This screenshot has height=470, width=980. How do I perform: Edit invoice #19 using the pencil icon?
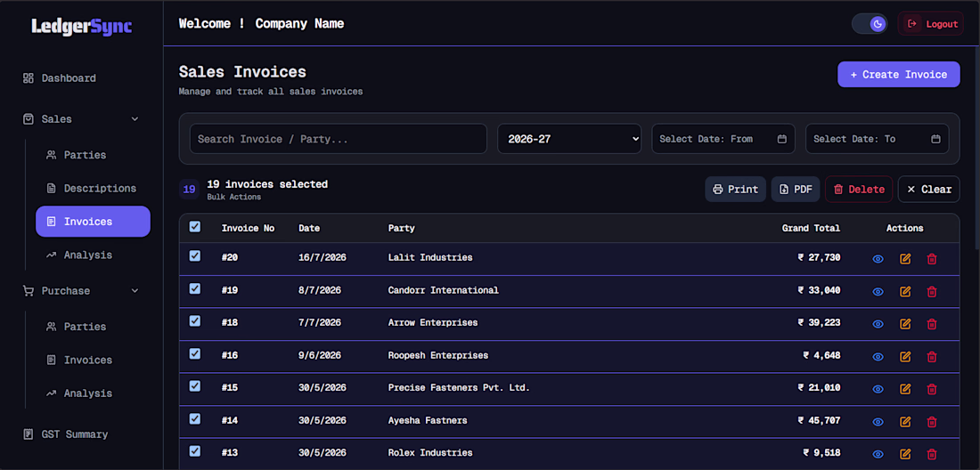(905, 291)
